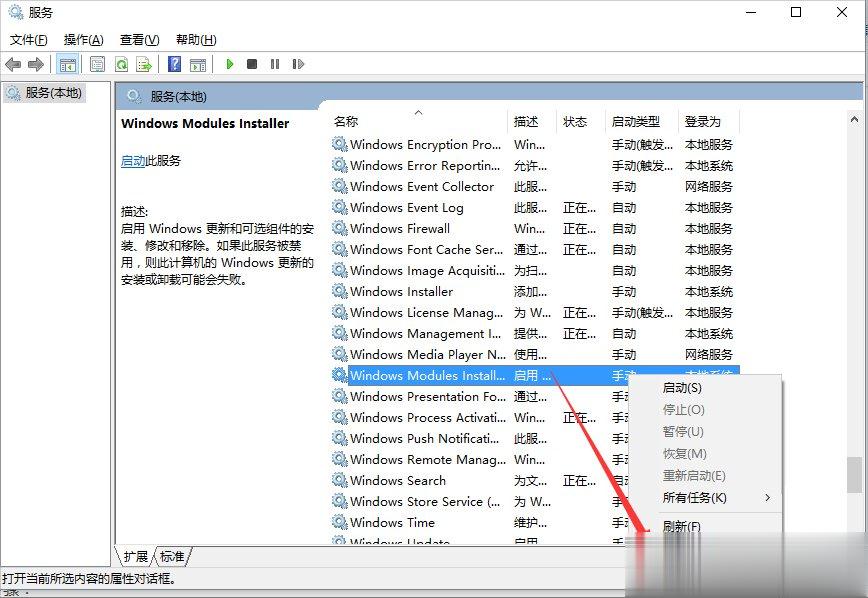Open the 帮助(H) menu
Viewport: 868px width, 598px height.
tap(196, 40)
